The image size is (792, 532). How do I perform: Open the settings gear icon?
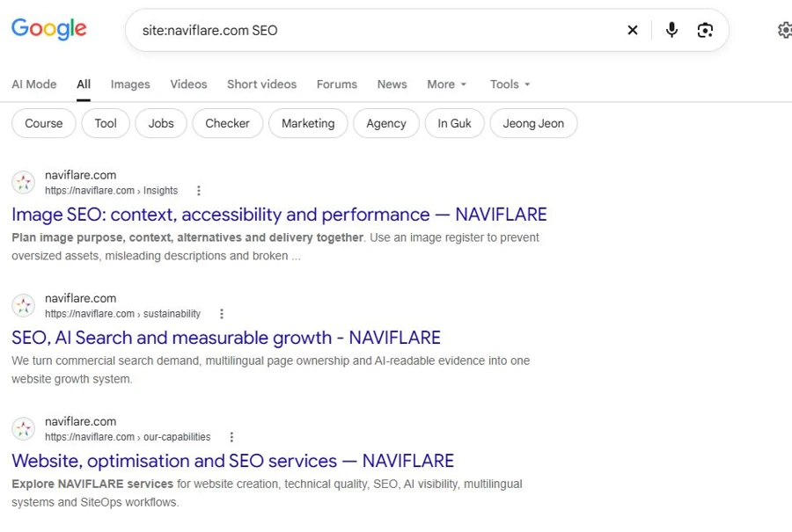(784, 30)
